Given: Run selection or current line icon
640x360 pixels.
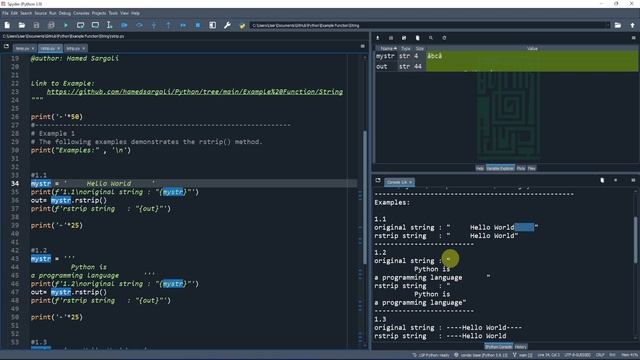Looking at the screenshot, I should [109, 25].
